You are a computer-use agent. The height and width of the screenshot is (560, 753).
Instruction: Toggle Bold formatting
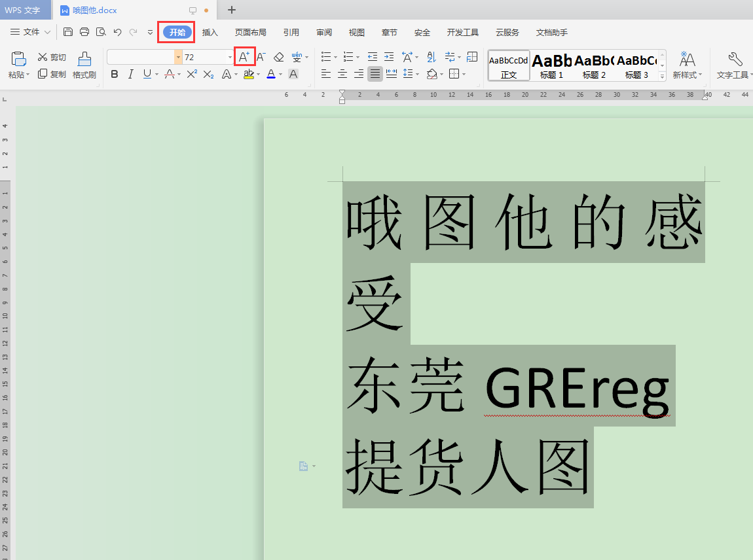pos(115,74)
